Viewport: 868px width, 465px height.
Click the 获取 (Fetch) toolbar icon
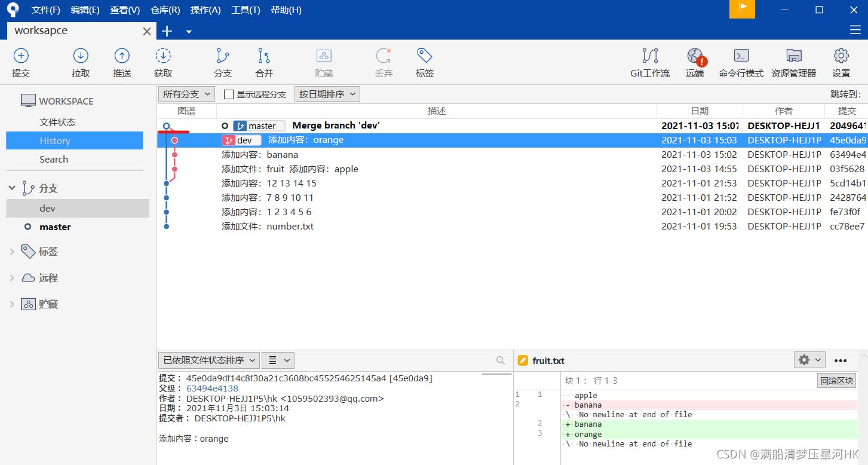163,56
